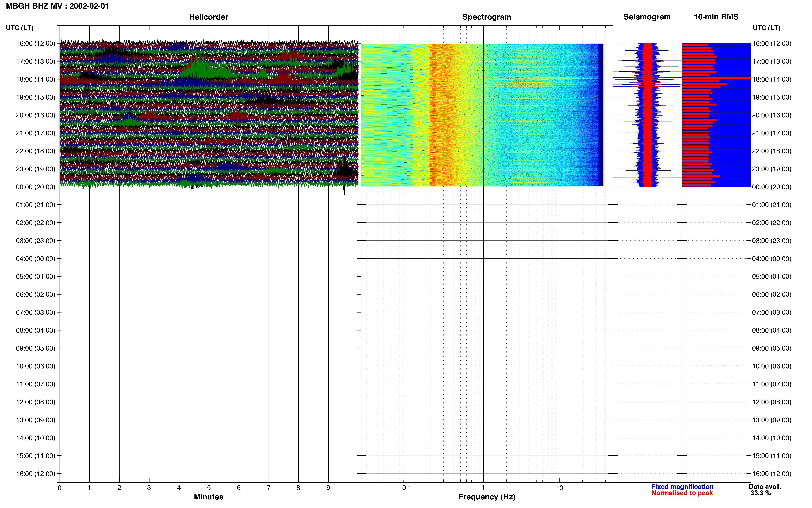The height and width of the screenshot is (508, 812).
Task: Click '22:00 (18:00)' on the Helicorder's time axis
Action: coord(36,151)
